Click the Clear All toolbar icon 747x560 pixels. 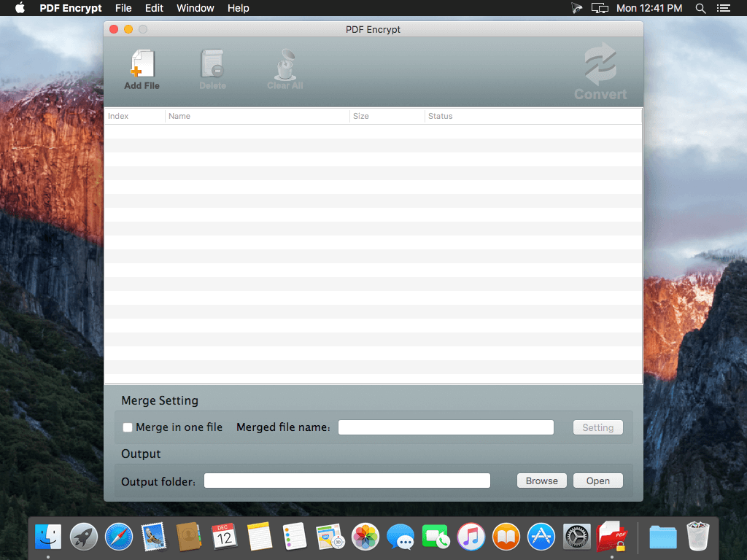pos(285,64)
